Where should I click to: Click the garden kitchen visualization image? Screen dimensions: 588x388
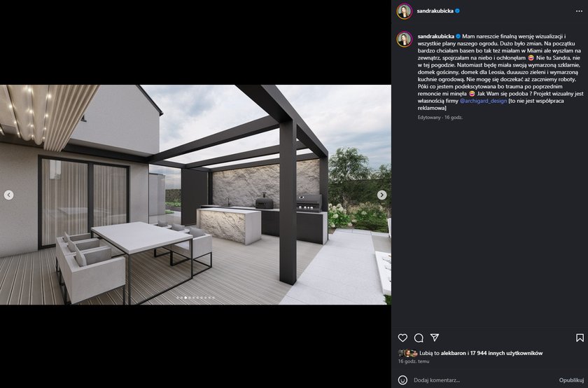point(195,195)
